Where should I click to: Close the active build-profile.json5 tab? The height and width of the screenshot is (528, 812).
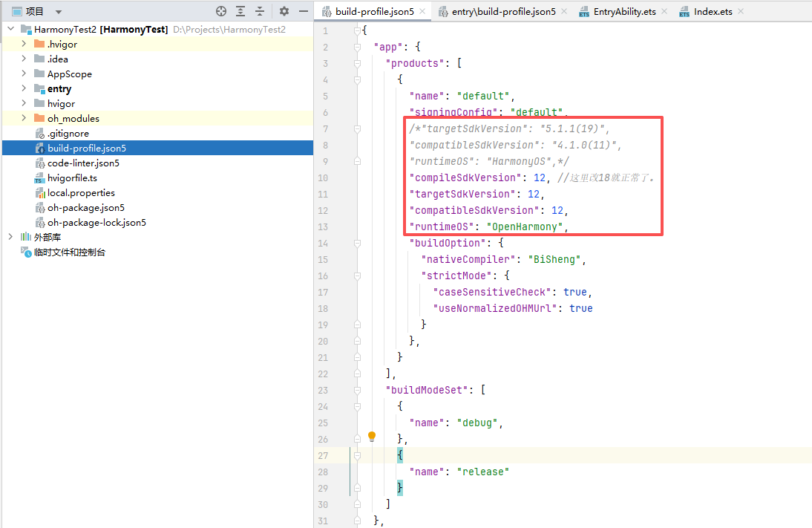point(422,11)
